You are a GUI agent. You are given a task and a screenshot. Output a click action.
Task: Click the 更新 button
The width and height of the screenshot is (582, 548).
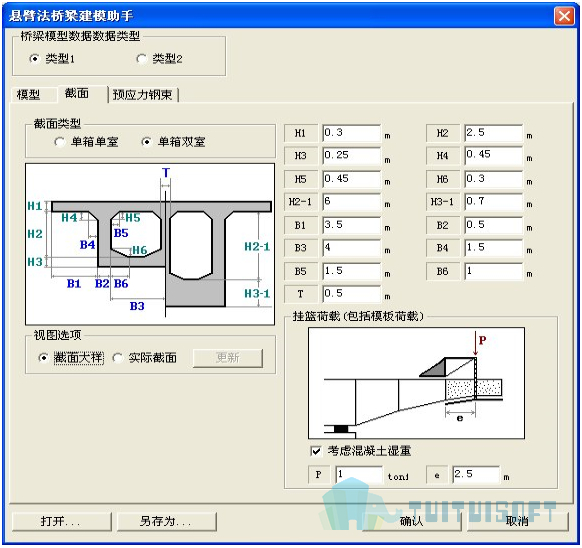click(x=228, y=358)
